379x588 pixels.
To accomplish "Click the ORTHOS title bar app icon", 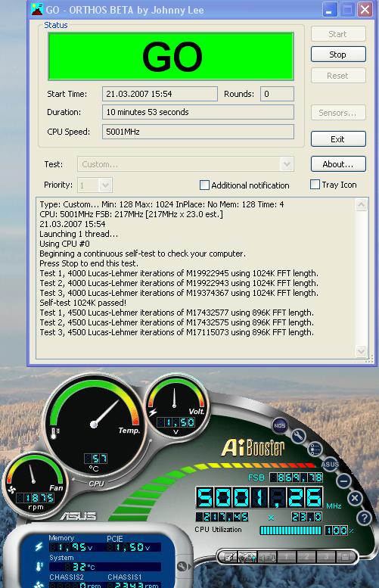I will point(37,9).
